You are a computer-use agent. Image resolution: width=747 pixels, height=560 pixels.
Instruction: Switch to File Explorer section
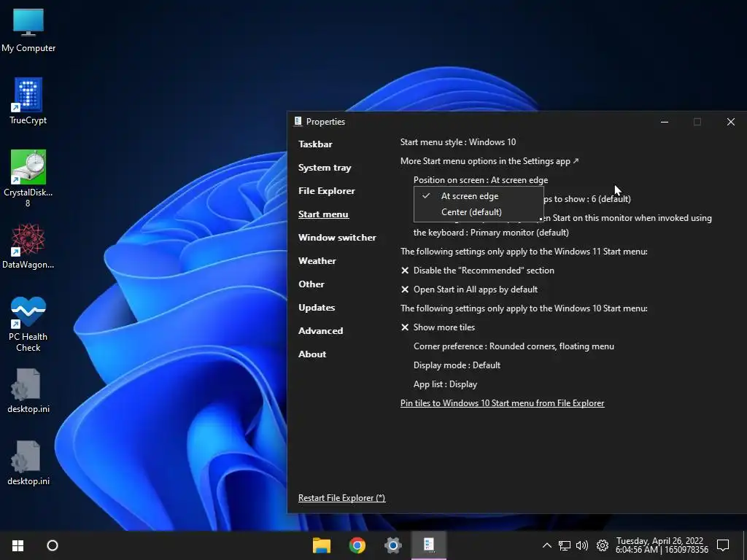tap(326, 191)
